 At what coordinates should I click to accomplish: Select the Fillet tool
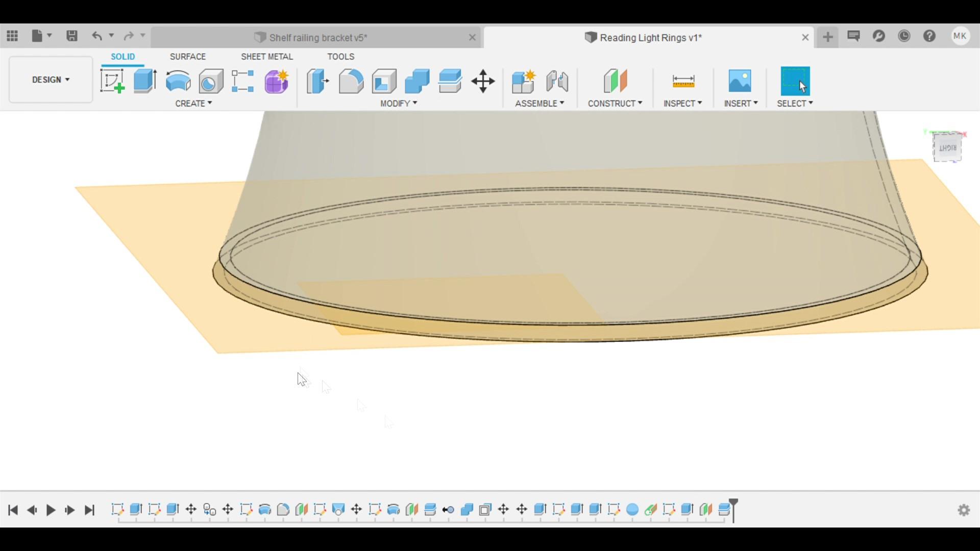[x=351, y=81]
